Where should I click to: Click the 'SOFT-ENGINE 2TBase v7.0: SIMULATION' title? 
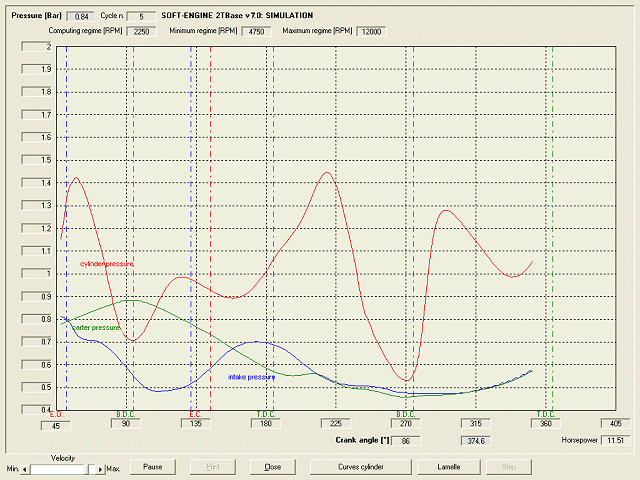click(x=237, y=16)
